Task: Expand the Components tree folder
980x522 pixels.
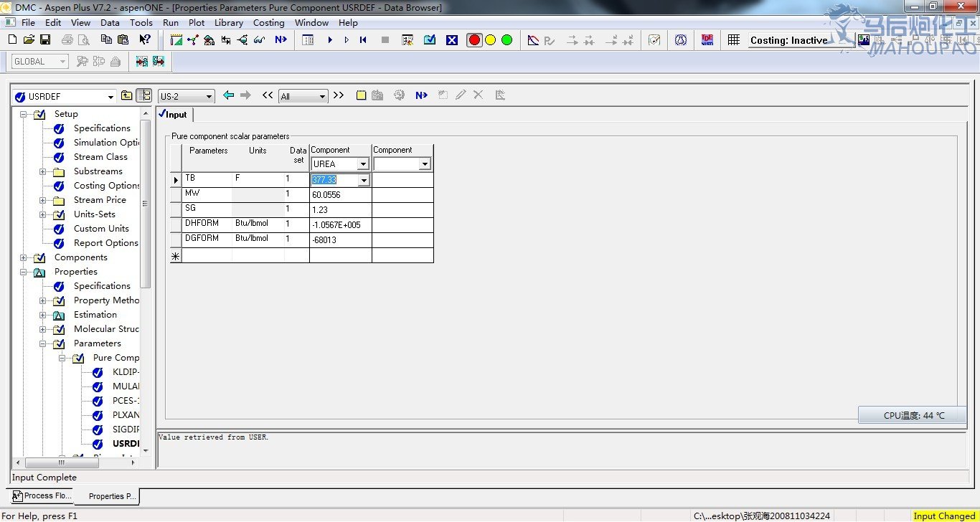Action: coord(24,257)
